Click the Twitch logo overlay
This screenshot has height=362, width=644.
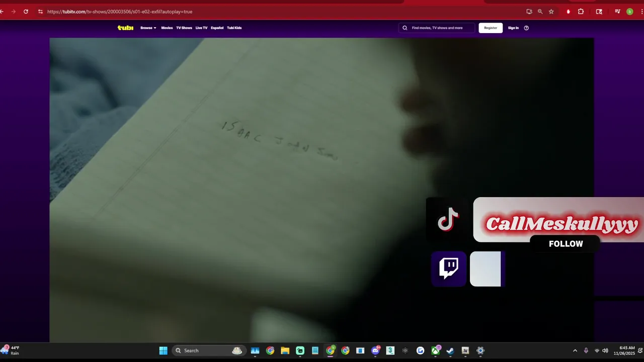coord(449,268)
